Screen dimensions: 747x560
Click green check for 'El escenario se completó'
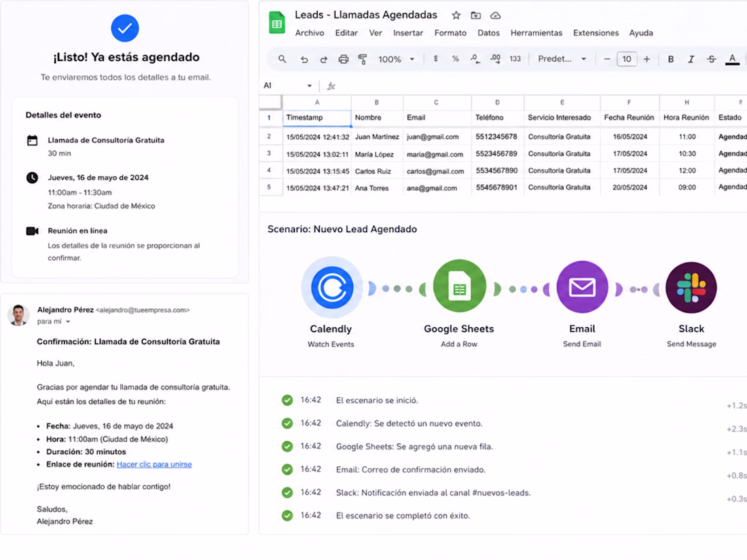[287, 516]
